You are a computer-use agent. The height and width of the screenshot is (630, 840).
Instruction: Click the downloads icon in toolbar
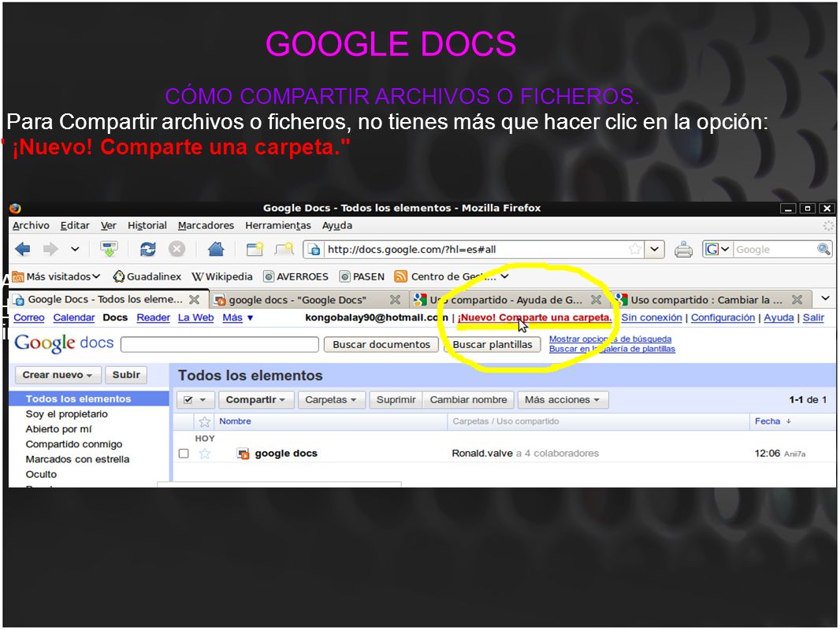pos(109,249)
